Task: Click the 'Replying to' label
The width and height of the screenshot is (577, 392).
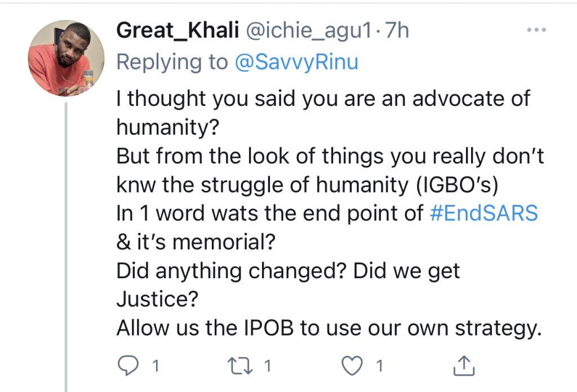Action: point(172,62)
